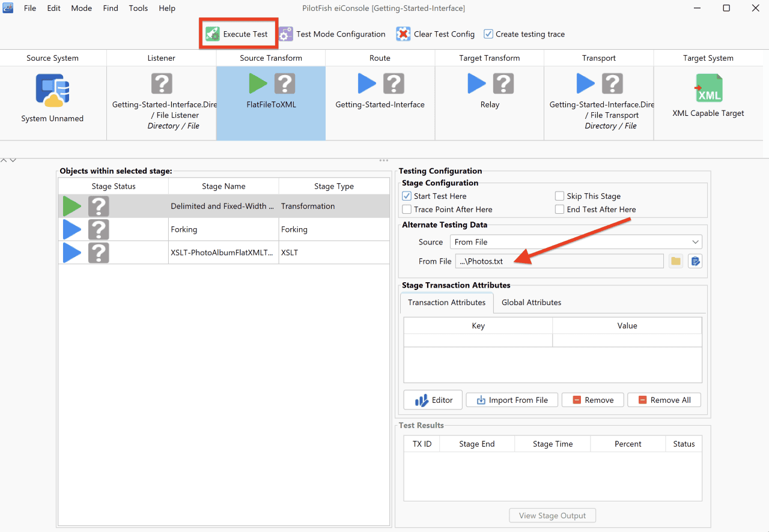Switch to Global Attributes tab
Image resolution: width=769 pixels, height=532 pixels.
point(532,303)
